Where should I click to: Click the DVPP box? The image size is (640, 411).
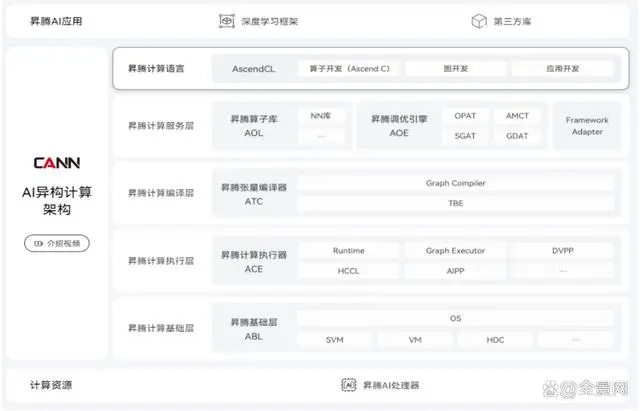click(562, 251)
